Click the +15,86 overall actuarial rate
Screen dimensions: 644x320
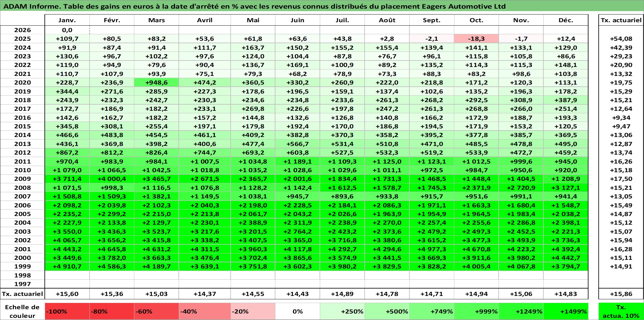621,294
